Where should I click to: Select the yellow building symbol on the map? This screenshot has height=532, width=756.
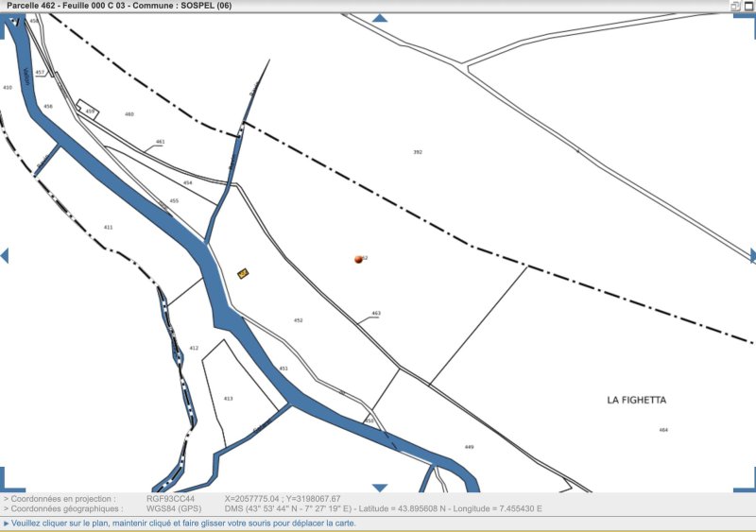(243, 273)
